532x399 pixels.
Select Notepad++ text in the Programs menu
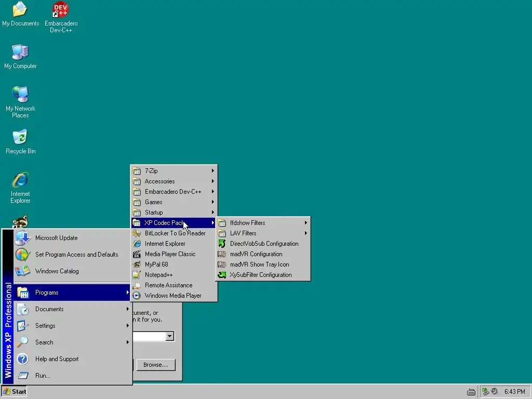[x=158, y=275]
